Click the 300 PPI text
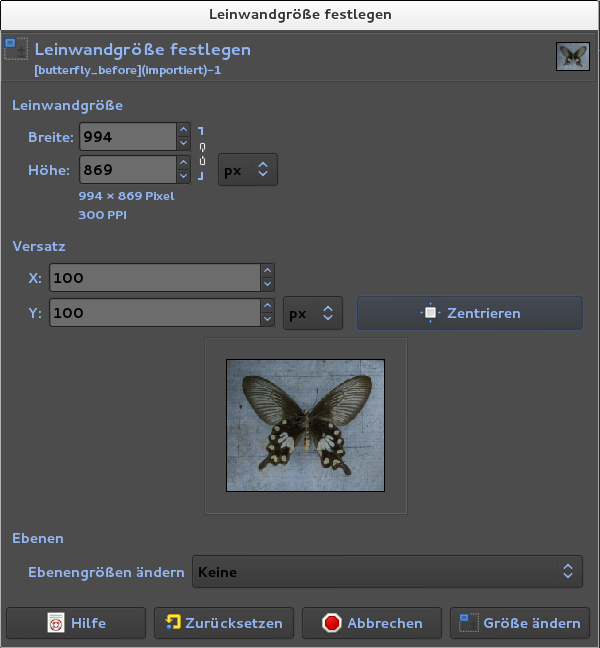The width and height of the screenshot is (600, 648). [x=102, y=215]
